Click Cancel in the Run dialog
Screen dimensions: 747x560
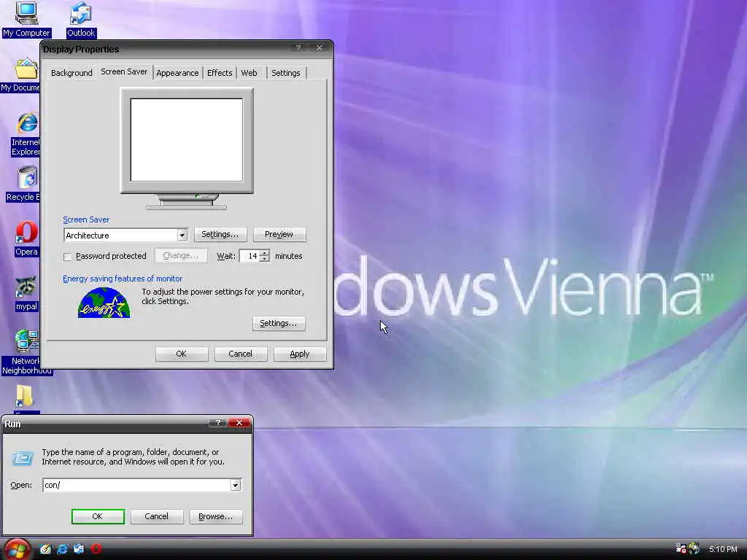point(157,516)
